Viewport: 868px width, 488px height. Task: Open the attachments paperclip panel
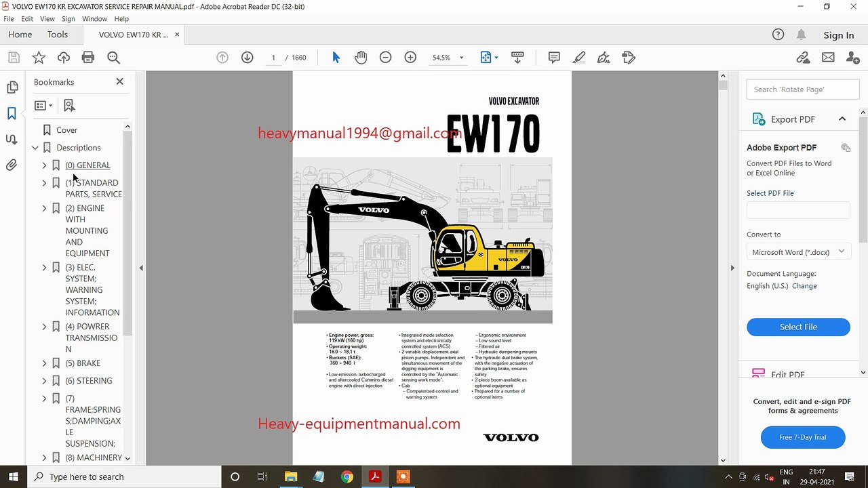pos(12,165)
